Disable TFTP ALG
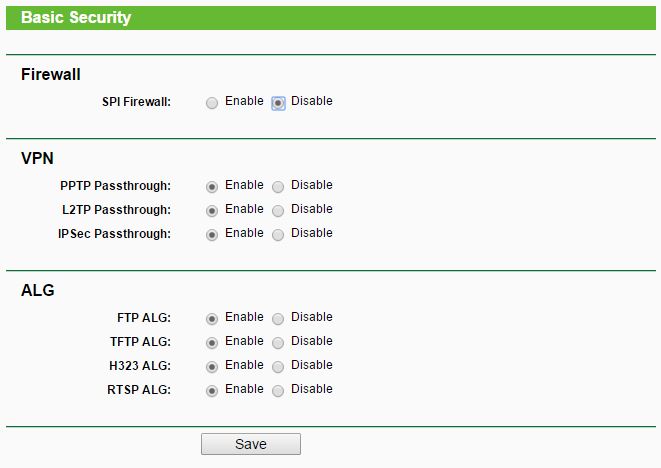Screen dimensions: 661x468 click(x=278, y=343)
